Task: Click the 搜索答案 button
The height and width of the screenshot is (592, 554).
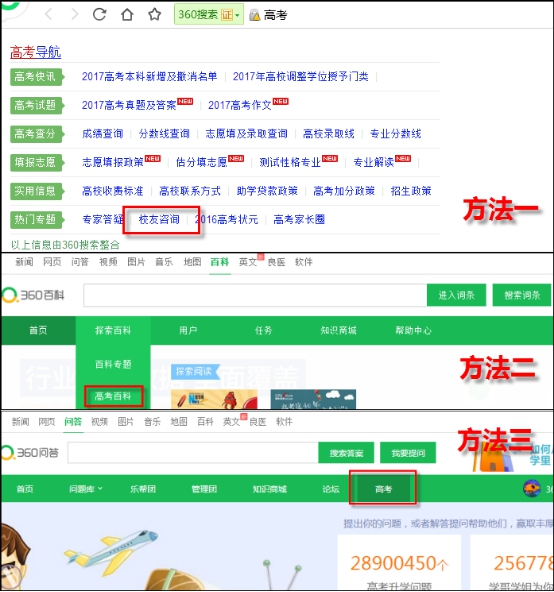Action: 346,453
